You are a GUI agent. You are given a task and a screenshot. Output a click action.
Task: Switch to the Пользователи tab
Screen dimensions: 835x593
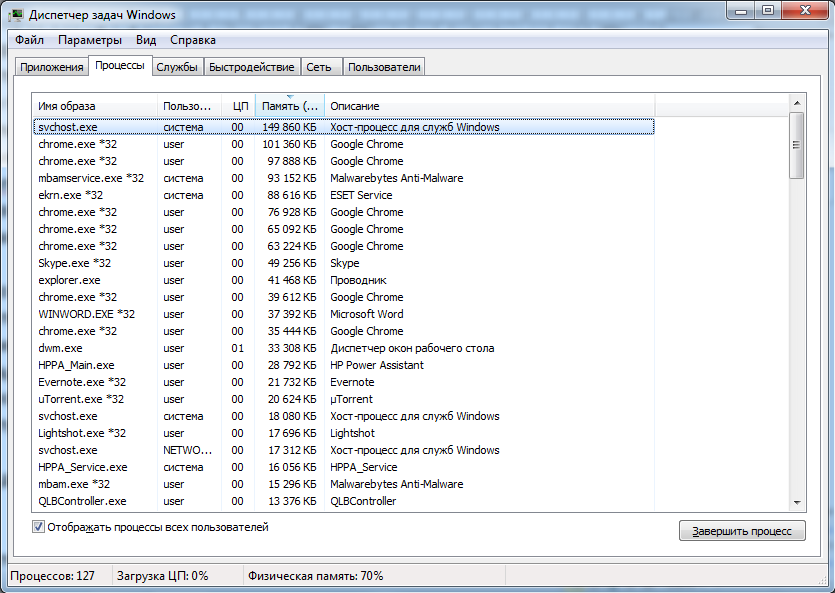pos(384,67)
